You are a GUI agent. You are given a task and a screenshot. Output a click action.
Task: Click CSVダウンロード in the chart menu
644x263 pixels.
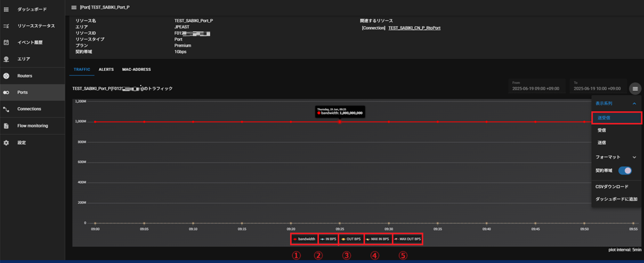612,187
